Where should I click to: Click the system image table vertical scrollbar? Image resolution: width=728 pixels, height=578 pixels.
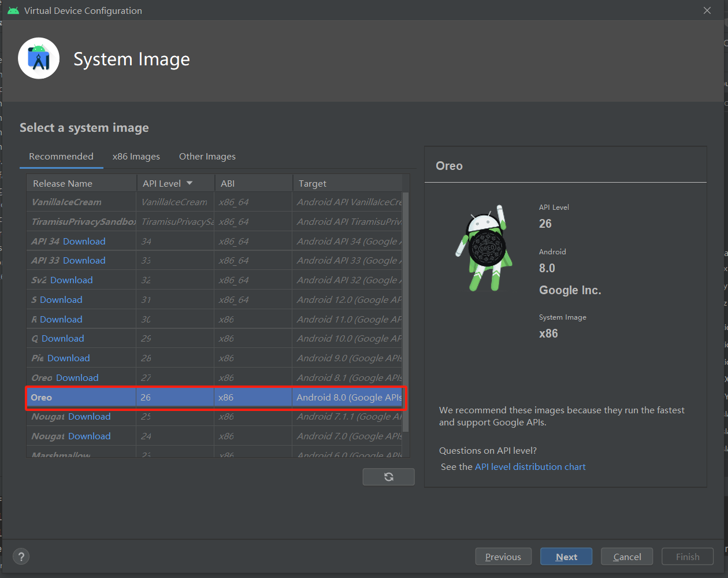coord(406,312)
